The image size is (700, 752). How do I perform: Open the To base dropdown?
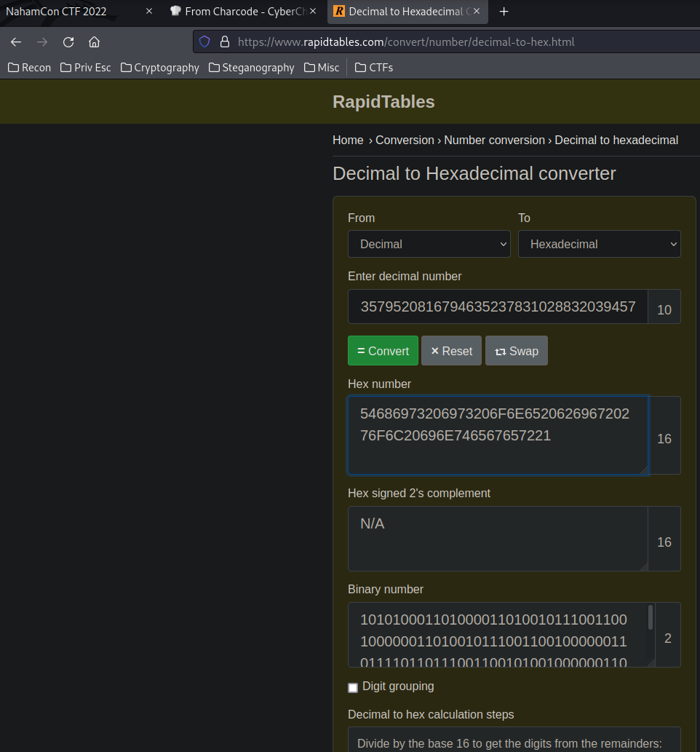(x=600, y=244)
